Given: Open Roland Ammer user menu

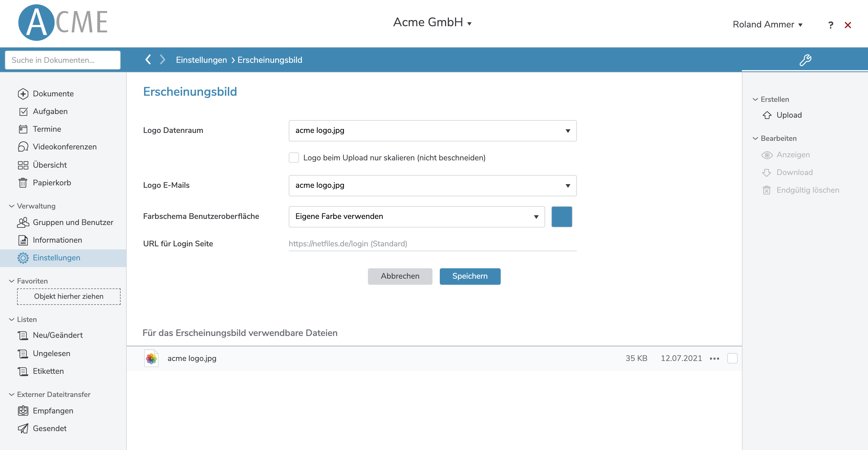Looking at the screenshot, I should [767, 25].
